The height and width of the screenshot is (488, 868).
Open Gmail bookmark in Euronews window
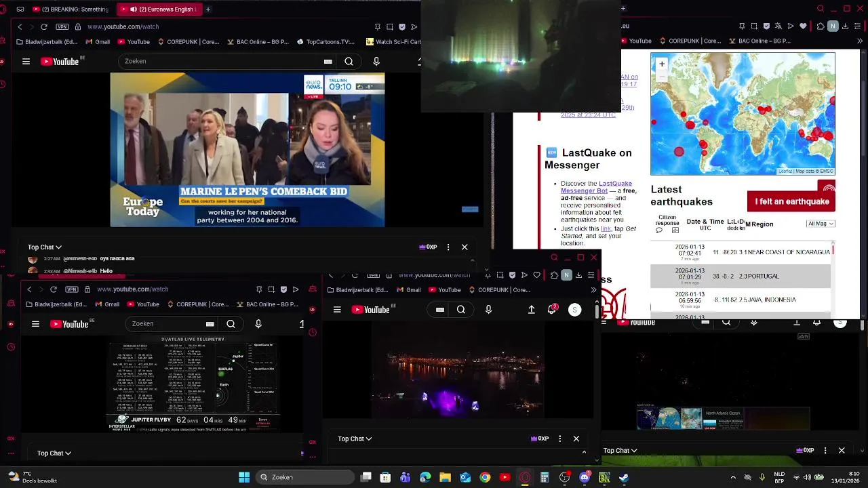tap(98, 42)
